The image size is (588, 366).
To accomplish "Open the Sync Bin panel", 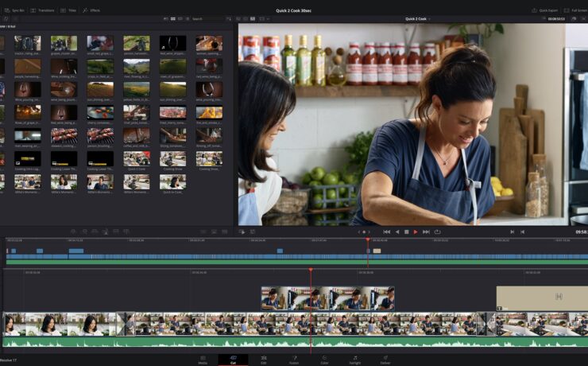I will (x=14, y=10).
